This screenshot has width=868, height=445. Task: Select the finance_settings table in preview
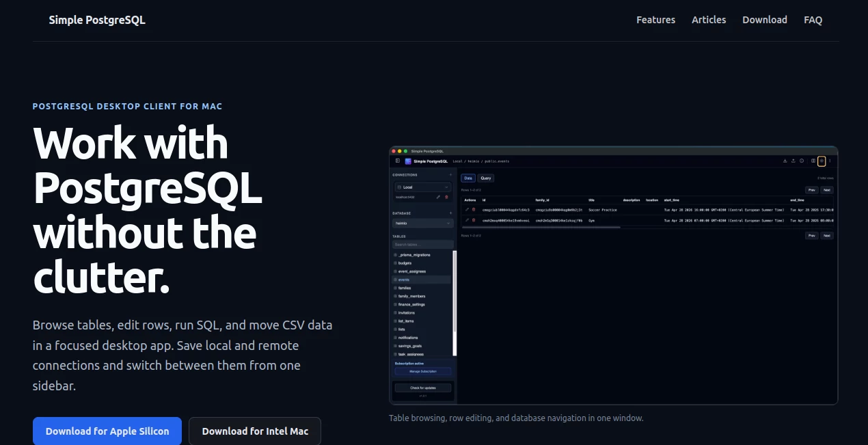click(x=421, y=304)
